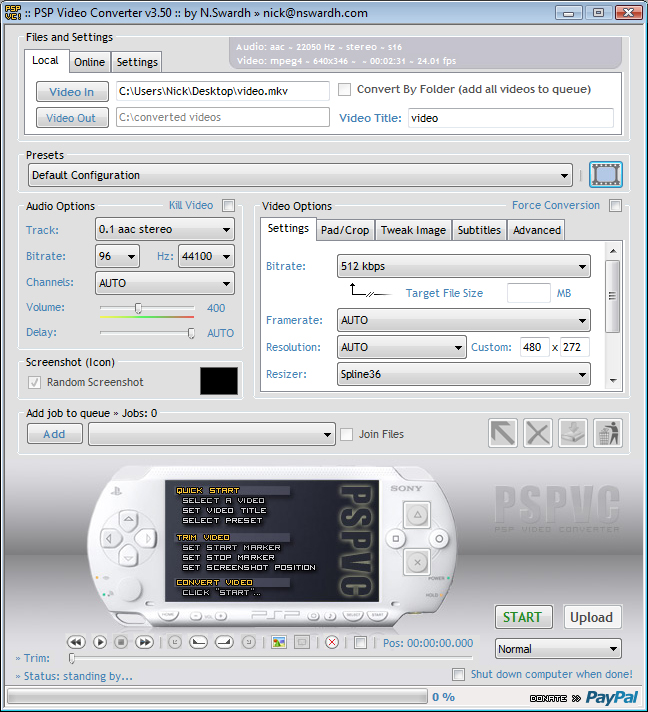Click the PSP cross button
The width and height of the screenshot is (648, 712).
pyautogui.click(x=417, y=563)
